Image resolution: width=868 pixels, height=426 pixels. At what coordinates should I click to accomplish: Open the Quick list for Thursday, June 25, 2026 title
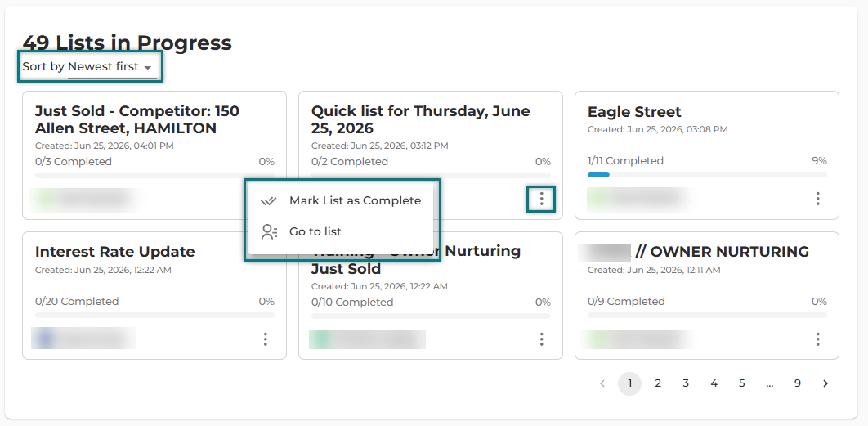[421, 119]
